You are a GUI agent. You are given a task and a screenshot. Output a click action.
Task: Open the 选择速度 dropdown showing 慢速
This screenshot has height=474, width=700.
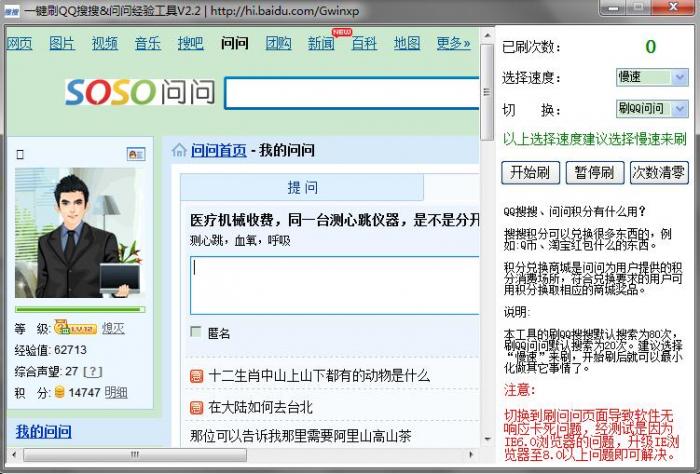click(x=652, y=77)
